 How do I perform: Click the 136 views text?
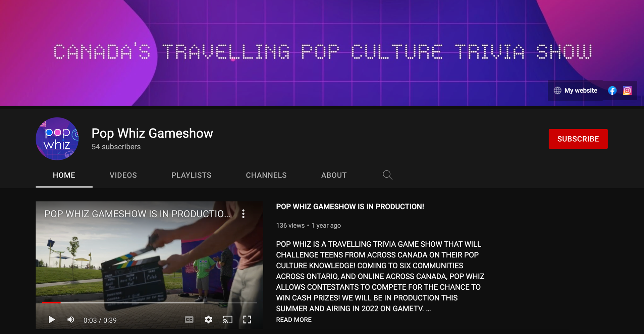point(290,226)
